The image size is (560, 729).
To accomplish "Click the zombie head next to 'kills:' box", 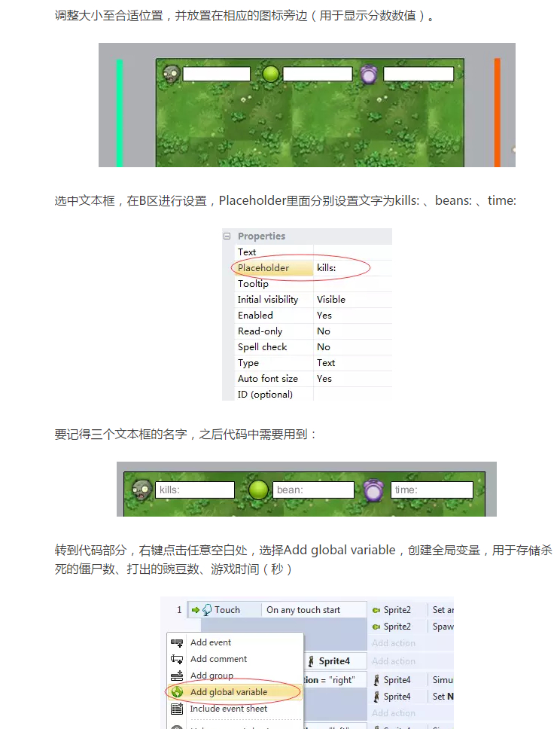I will point(142,490).
